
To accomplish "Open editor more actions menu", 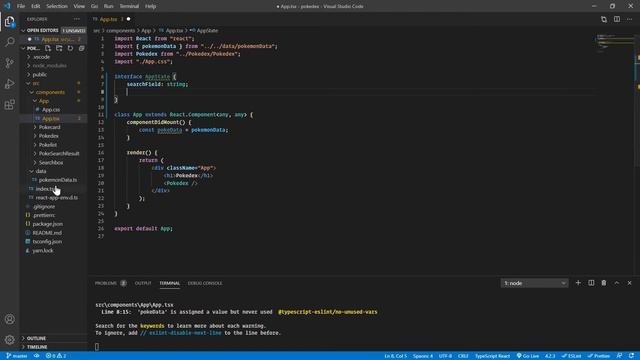I will (x=629, y=19).
